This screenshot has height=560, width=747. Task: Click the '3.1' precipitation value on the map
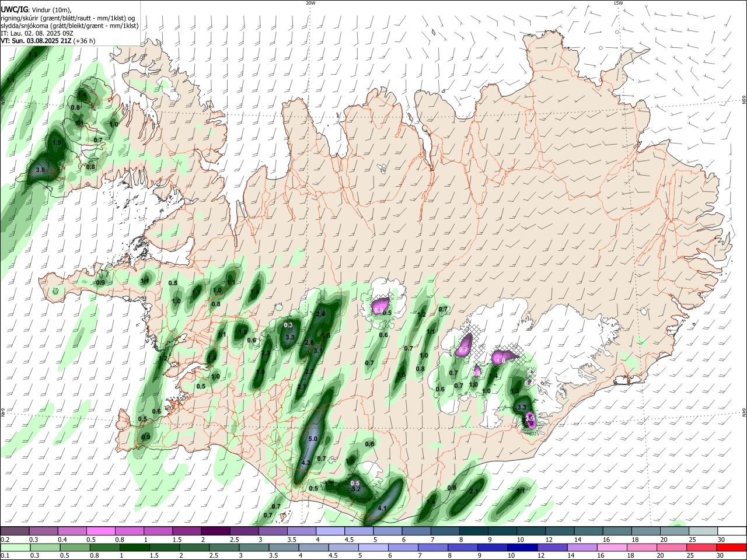318,351
